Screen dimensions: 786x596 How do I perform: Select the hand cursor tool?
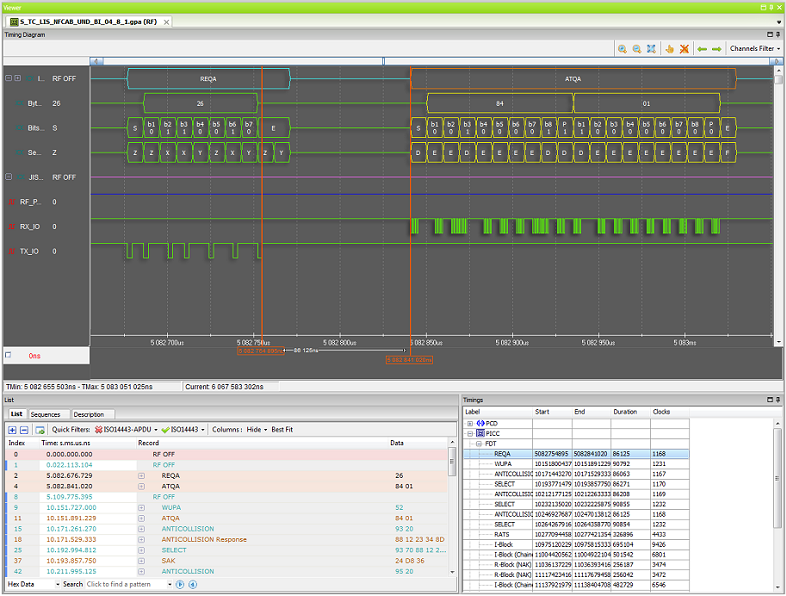coord(670,48)
